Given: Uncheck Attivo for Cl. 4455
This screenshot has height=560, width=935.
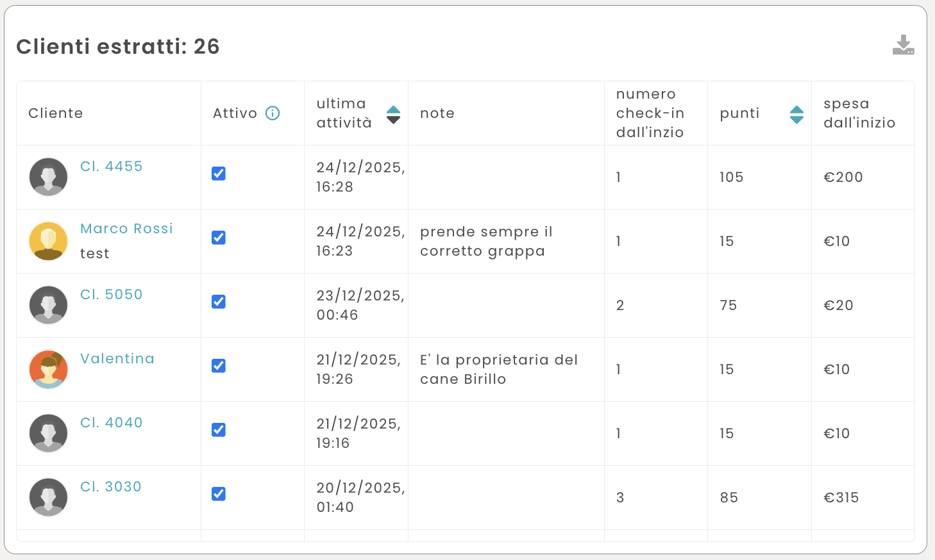Looking at the screenshot, I should coord(219,174).
